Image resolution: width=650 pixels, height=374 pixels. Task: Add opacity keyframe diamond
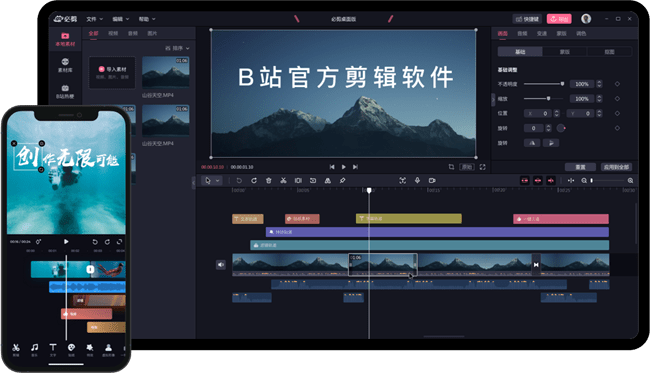(x=617, y=84)
